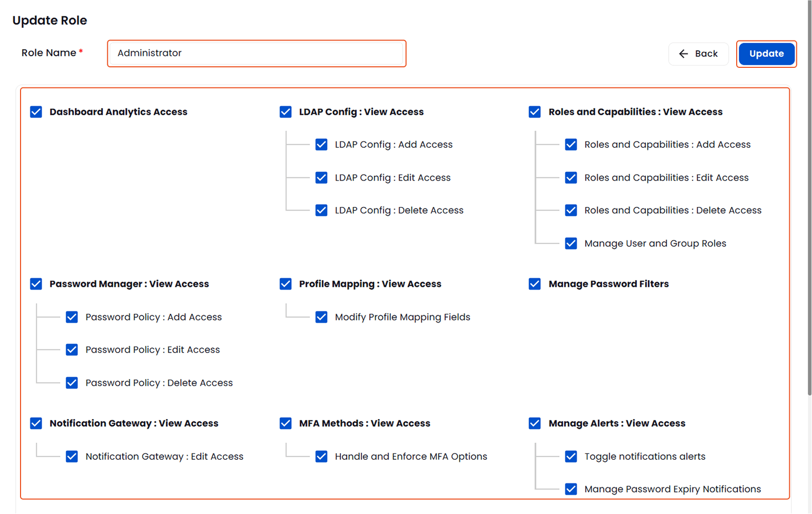Uncheck Manage User and Group Roles
Screen dimensions: 812x514
click(x=571, y=243)
